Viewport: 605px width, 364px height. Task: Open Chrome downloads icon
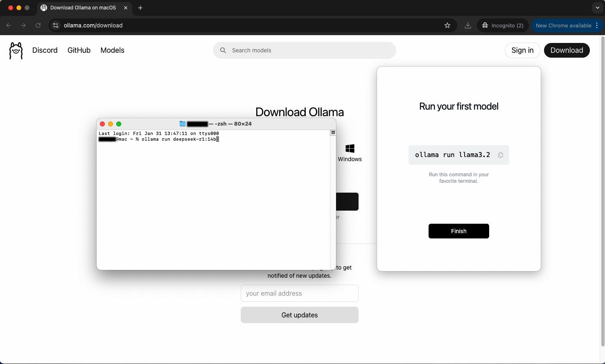click(468, 25)
